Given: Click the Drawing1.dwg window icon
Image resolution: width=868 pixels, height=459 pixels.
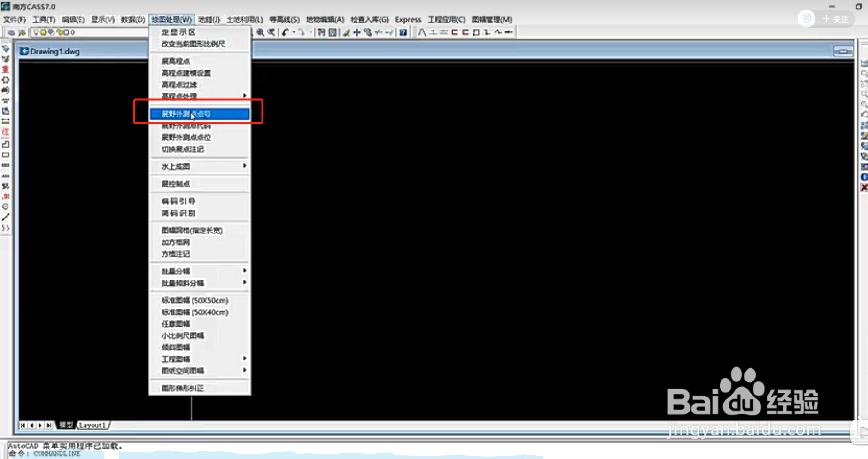Looking at the screenshot, I should tap(24, 51).
